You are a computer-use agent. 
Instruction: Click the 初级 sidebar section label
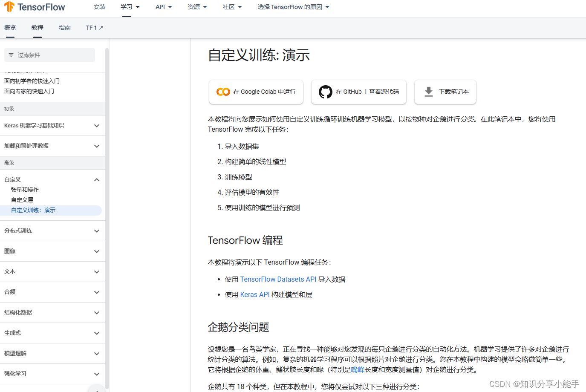(9, 109)
